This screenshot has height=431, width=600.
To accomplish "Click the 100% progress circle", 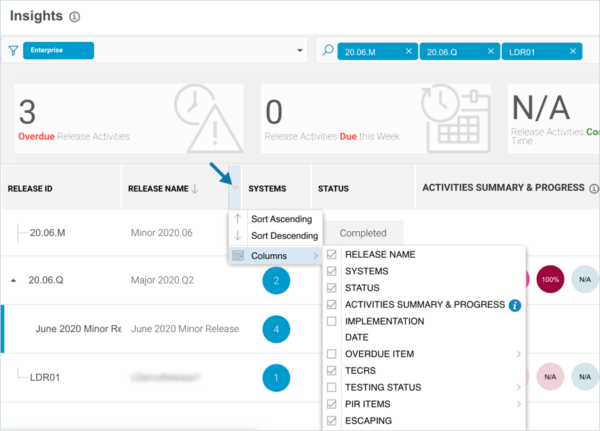I will (x=550, y=280).
